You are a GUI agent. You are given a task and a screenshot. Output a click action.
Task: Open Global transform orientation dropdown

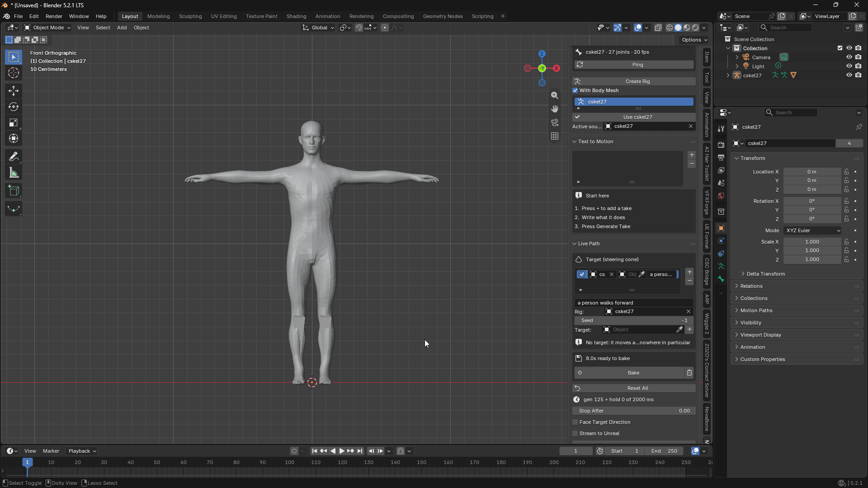tap(319, 28)
